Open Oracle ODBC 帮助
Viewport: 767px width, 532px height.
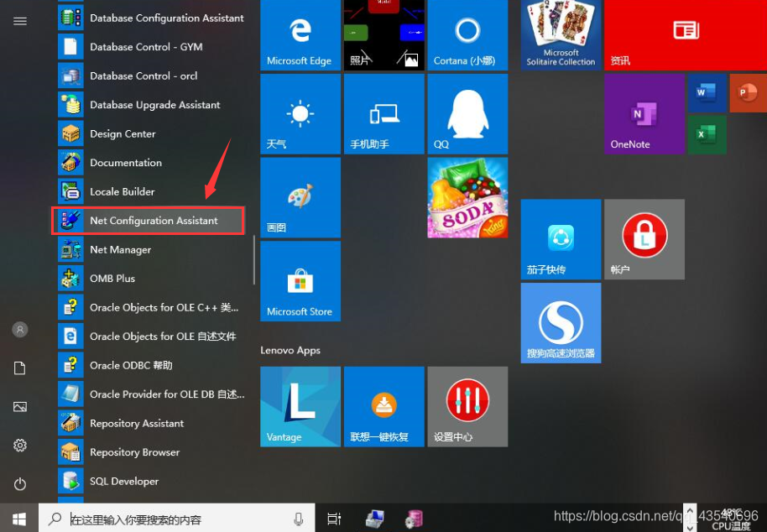pos(152,365)
